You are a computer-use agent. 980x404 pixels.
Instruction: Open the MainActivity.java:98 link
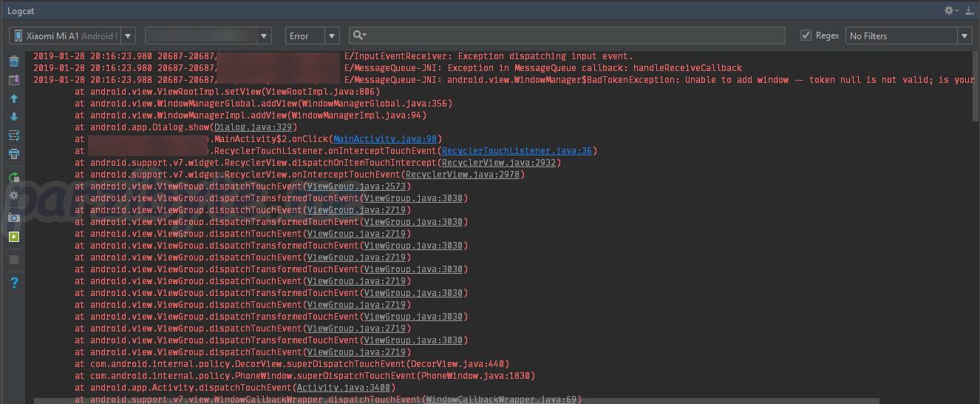pyautogui.click(x=385, y=139)
